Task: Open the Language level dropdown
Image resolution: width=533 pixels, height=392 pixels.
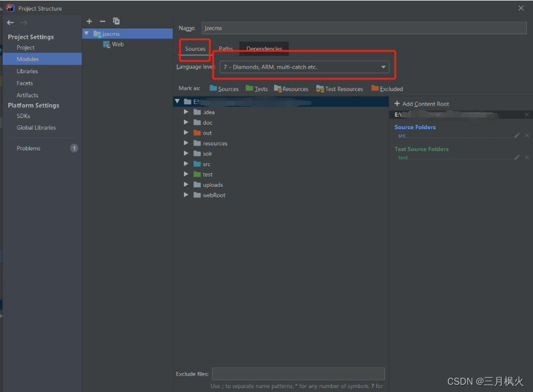Action: tap(304, 67)
